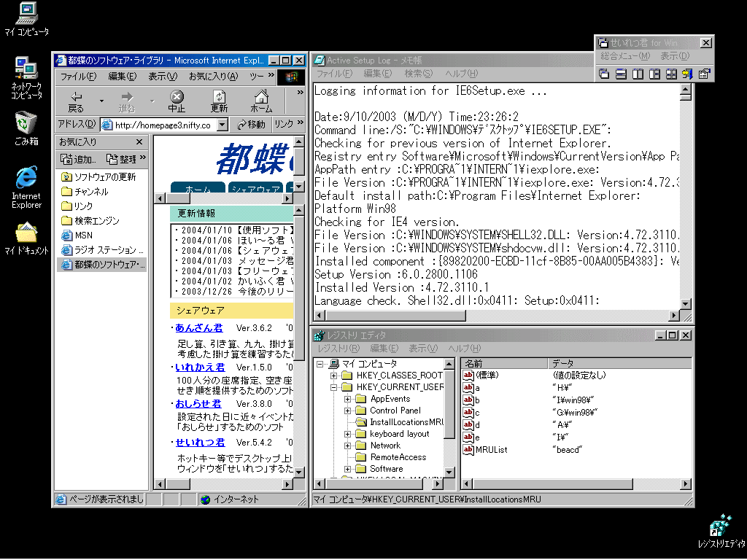Select the ネットワーク コンピュータ desktop icon

tap(27, 77)
